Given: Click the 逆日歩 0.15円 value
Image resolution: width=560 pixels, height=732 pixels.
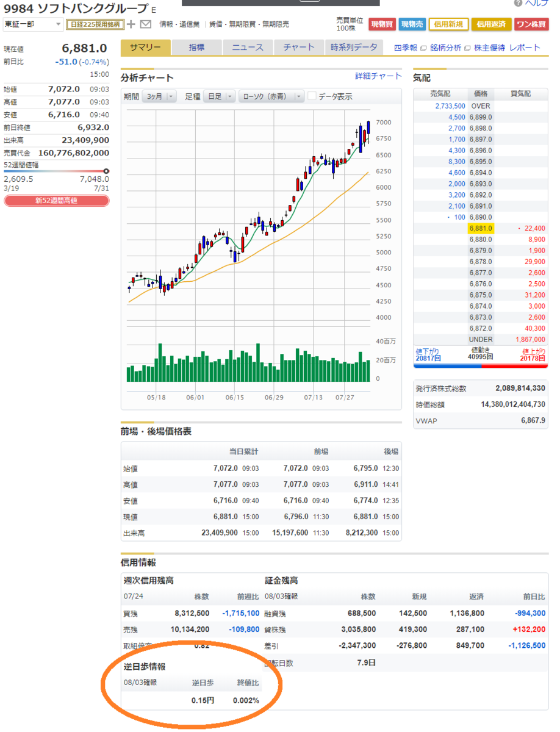Looking at the screenshot, I should 203,700.
